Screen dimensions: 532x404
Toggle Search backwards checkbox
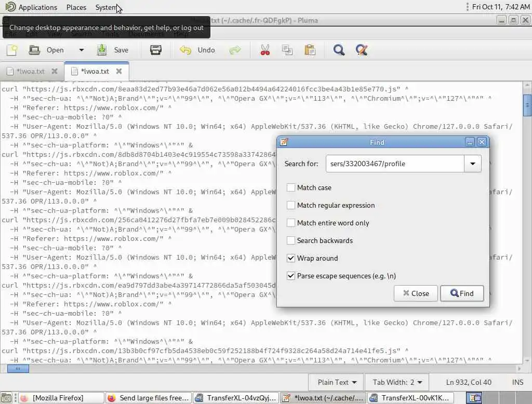pyautogui.click(x=291, y=240)
